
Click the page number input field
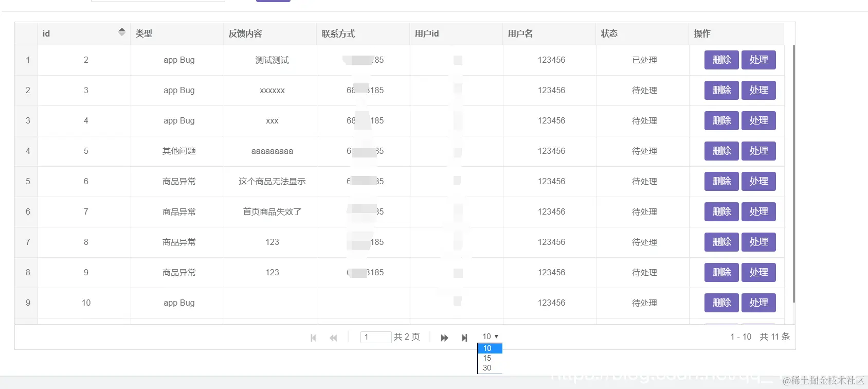click(376, 337)
